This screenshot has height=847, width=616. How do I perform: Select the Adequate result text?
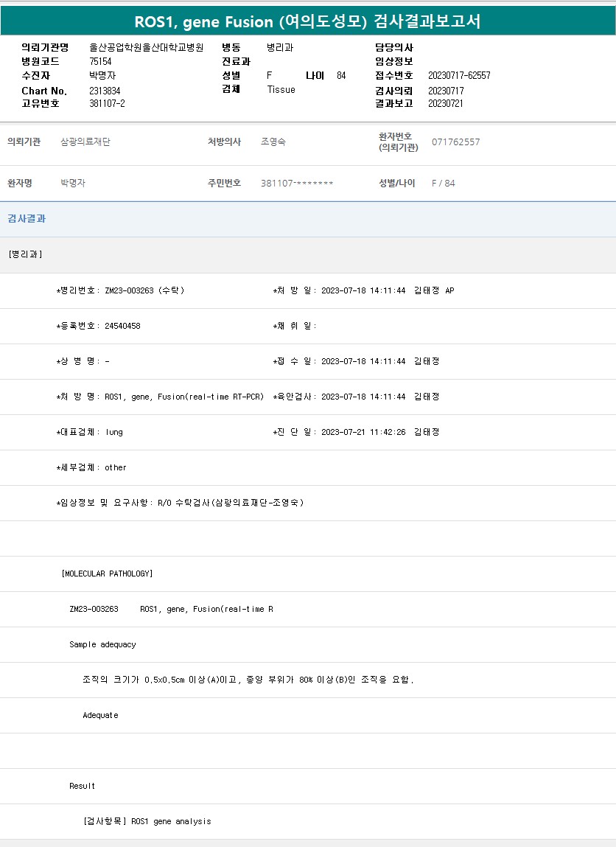click(x=100, y=715)
